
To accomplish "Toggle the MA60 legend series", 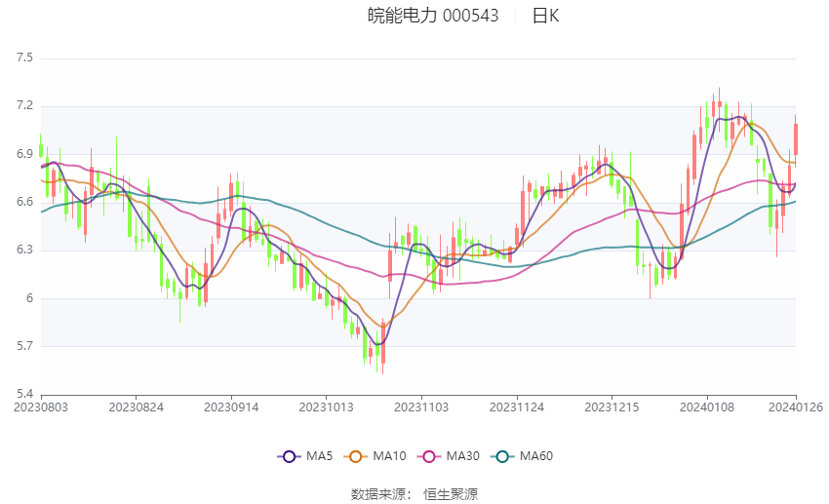I will (x=522, y=456).
